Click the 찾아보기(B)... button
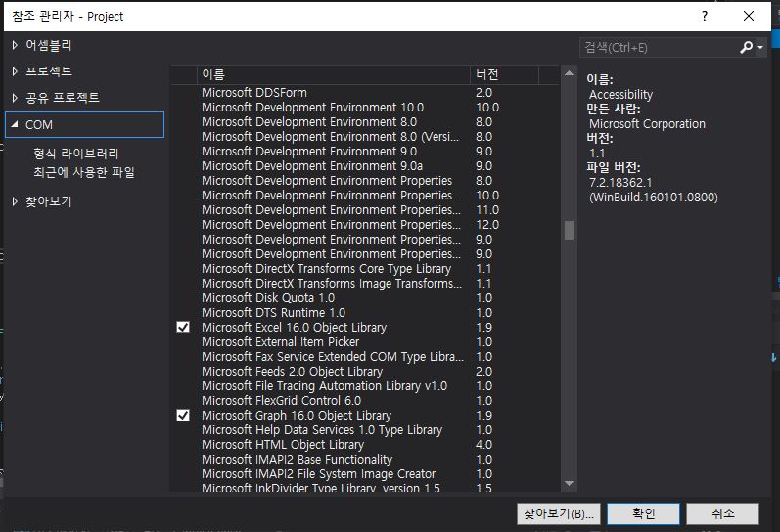Image resolution: width=780 pixels, height=532 pixels. pyautogui.click(x=559, y=513)
